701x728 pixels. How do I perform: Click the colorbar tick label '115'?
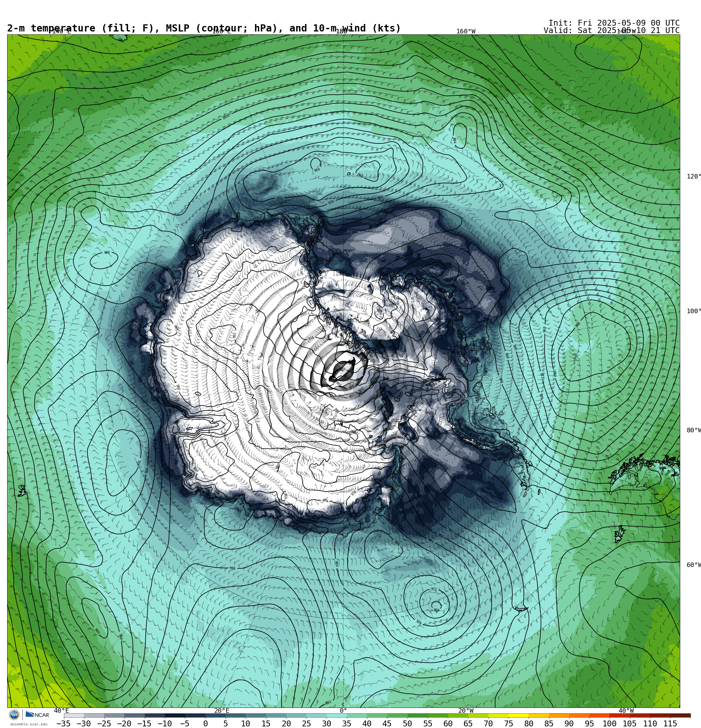[x=670, y=723]
